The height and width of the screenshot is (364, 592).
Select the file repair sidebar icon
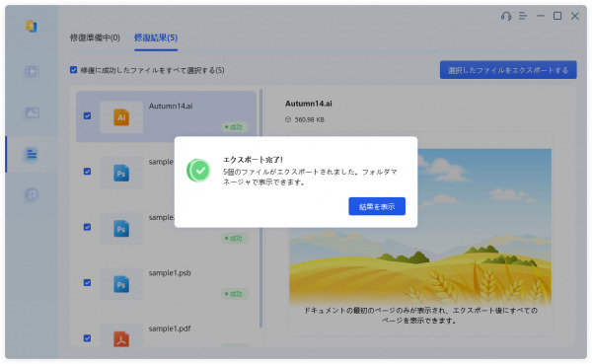(33, 154)
